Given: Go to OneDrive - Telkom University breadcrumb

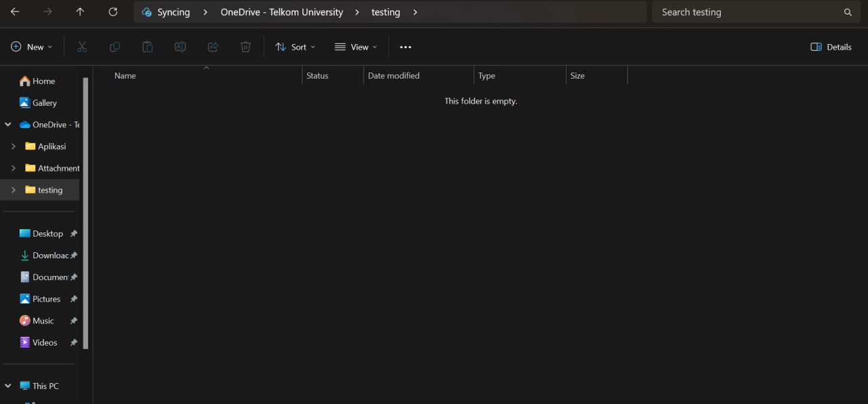Looking at the screenshot, I should [282, 12].
